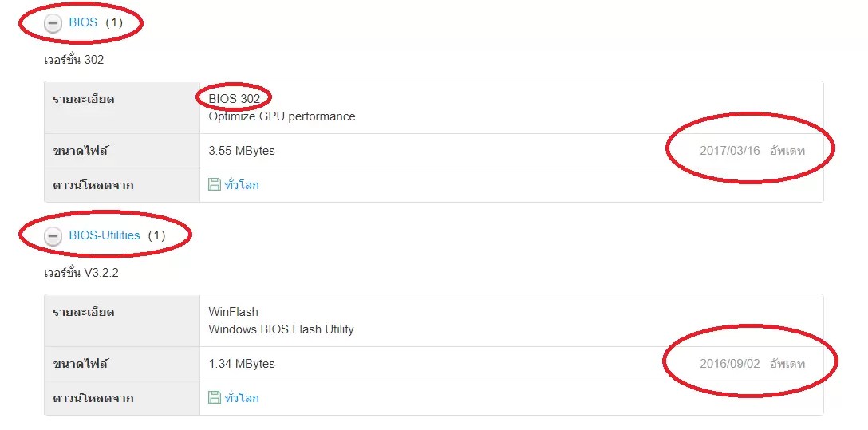Click the BIOS-Utilities item count (1)
The width and height of the screenshot is (868, 430).
tap(156, 235)
